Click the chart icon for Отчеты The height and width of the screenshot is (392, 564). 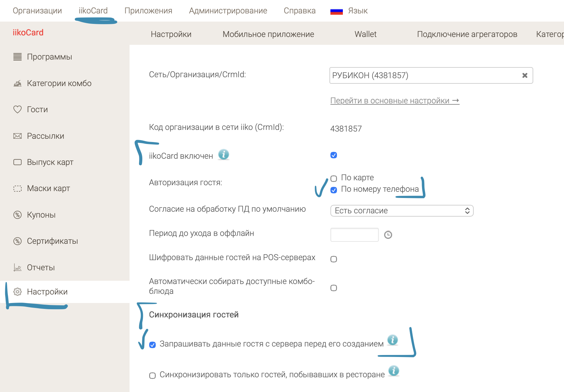pyautogui.click(x=17, y=267)
